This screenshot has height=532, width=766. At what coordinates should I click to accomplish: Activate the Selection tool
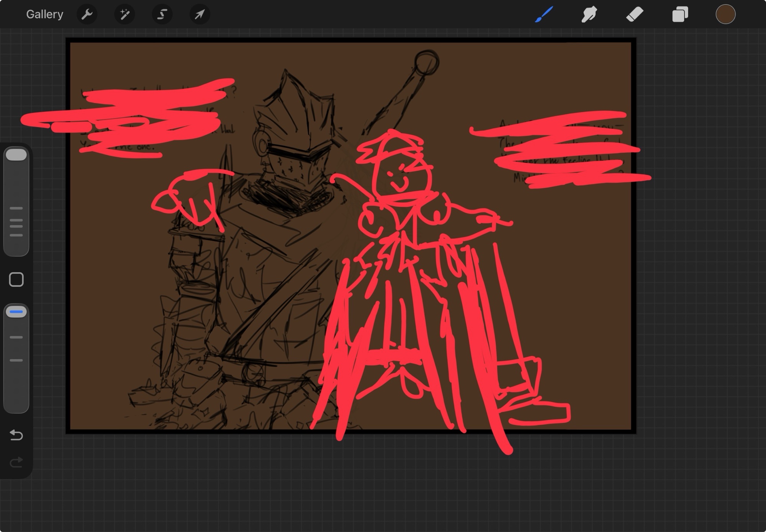[162, 15]
